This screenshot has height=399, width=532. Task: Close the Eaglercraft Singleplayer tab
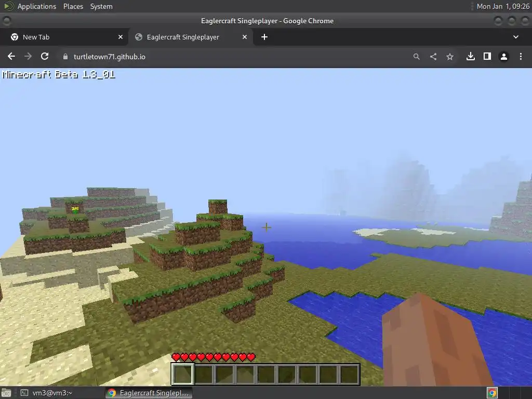tap(245, 37)
